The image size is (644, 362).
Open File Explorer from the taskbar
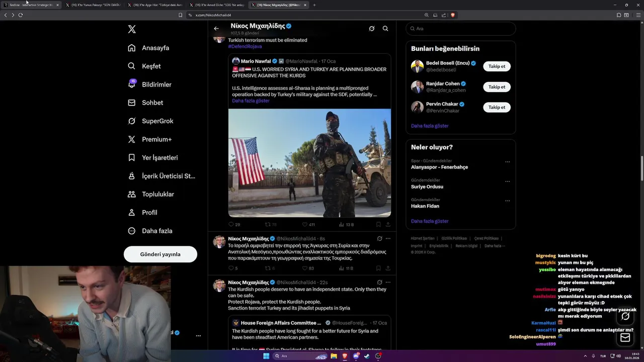point(334,356)
